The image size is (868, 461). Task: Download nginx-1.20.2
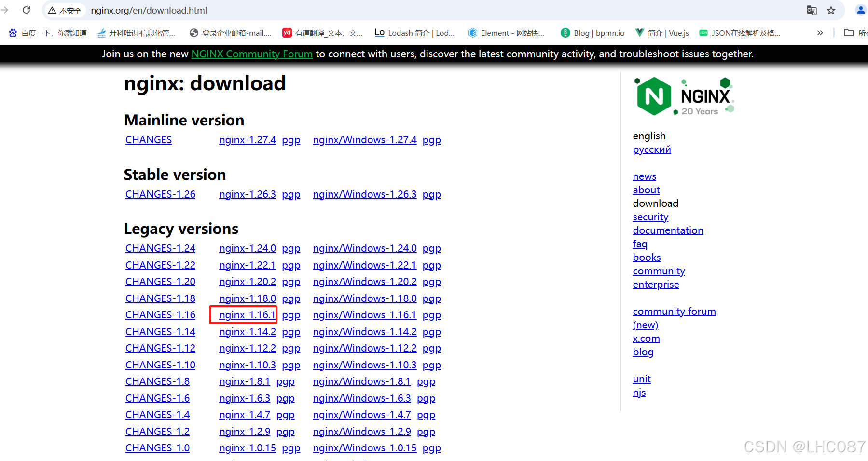248,282
